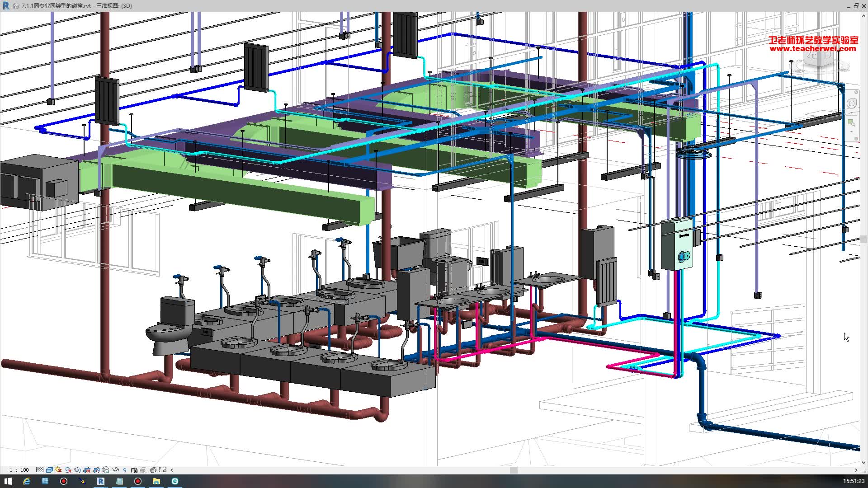The width and height of the screenshot is (868, 488).
Task: Click the Zoom in Region navigation icon
Action: (851, 122)
